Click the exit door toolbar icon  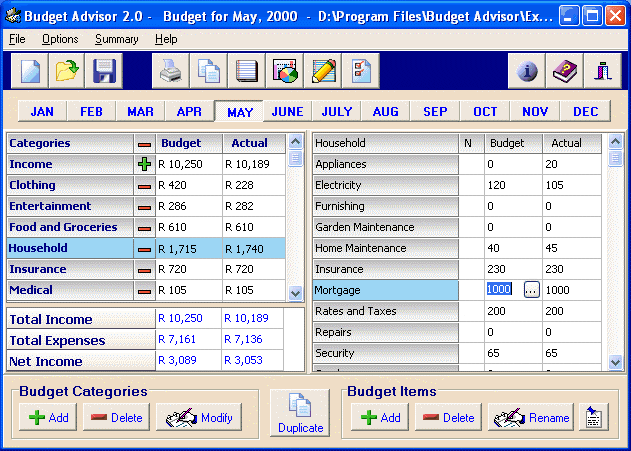coord(602,71)
